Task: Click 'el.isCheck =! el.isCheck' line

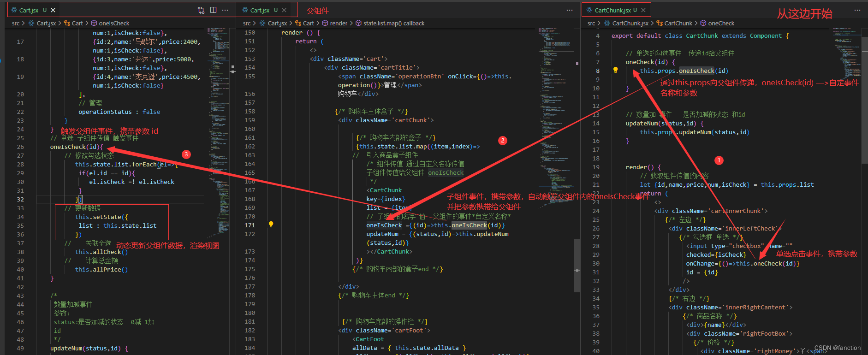Action: 132,182
